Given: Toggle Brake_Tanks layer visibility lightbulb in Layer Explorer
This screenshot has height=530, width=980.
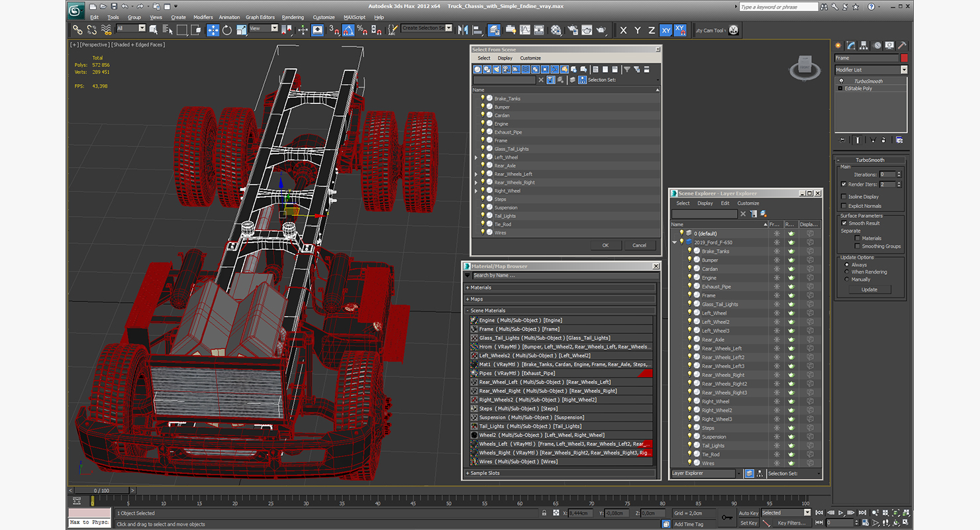Looking at the screenshot, I should click(689, 251).
